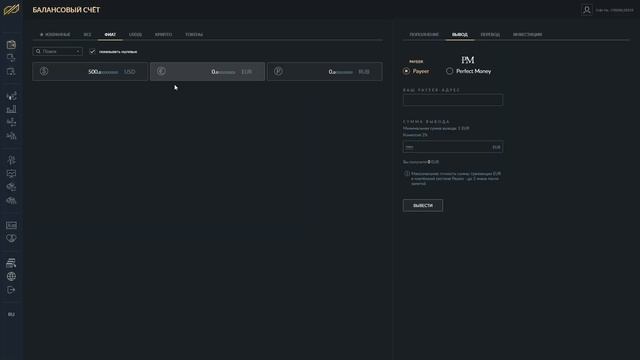
Task: Open the user profile icon at top right
Action: point(587,10)
